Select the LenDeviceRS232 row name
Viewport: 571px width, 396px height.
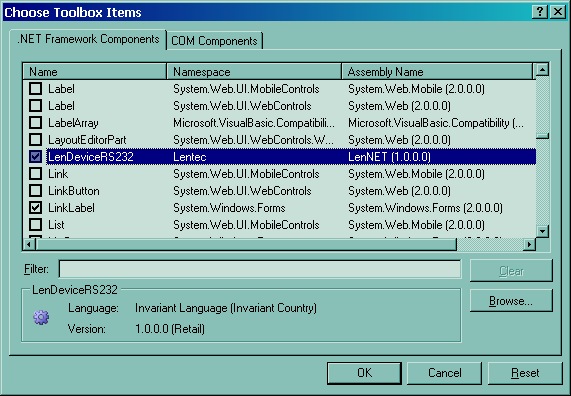(x=91, y=157)
